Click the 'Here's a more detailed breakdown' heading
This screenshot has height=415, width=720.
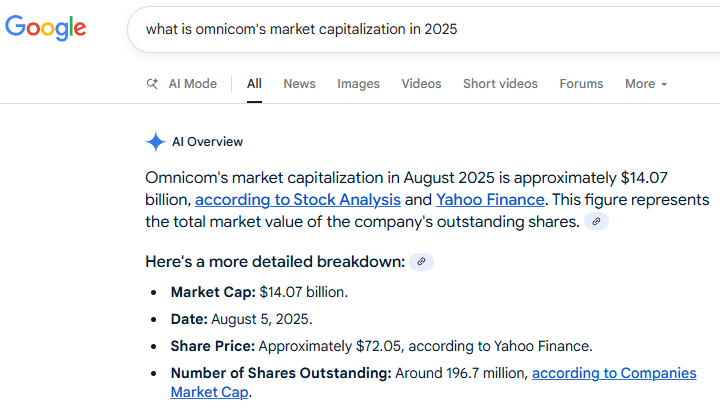pos(275,262)
